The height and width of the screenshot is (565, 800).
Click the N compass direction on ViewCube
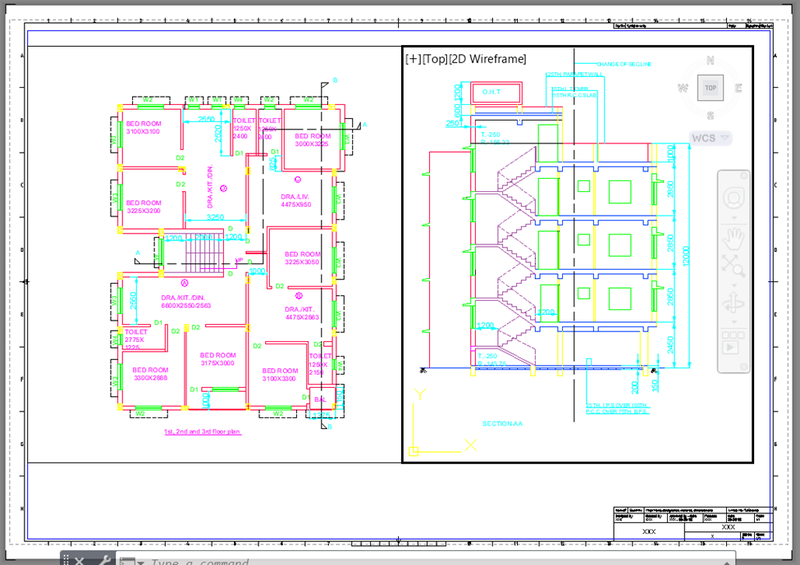click(x=710, y=60)
